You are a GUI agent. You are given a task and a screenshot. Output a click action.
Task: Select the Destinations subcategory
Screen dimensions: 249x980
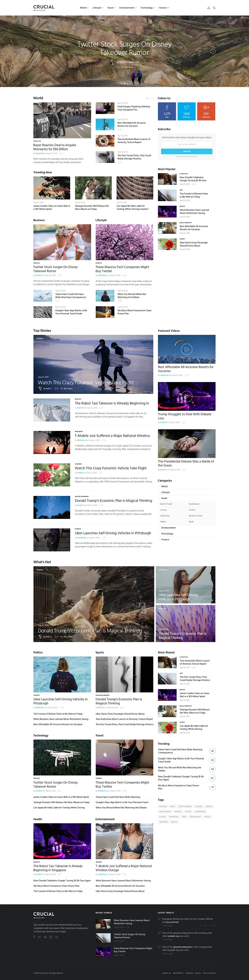click(194, 504)
